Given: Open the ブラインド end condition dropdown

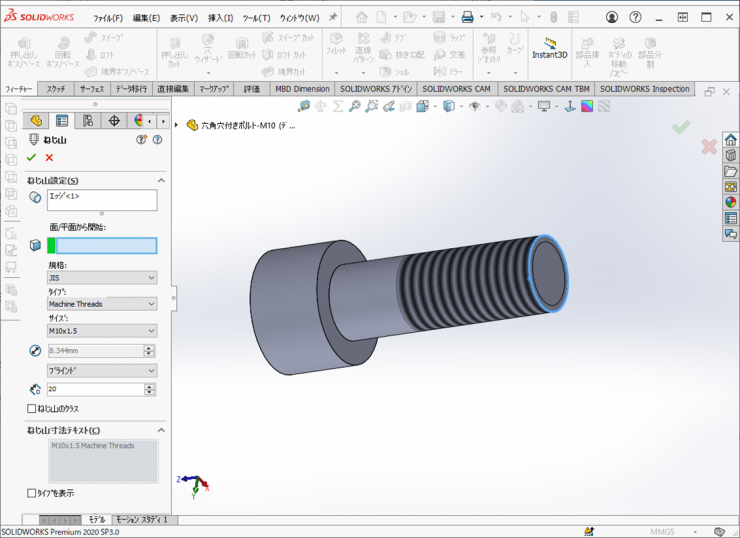Looking at the screenshot, I should 102,370.
